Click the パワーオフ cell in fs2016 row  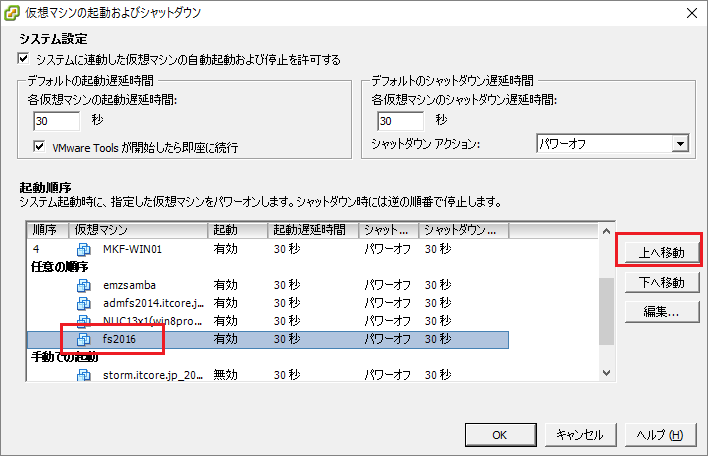[387, 339]
